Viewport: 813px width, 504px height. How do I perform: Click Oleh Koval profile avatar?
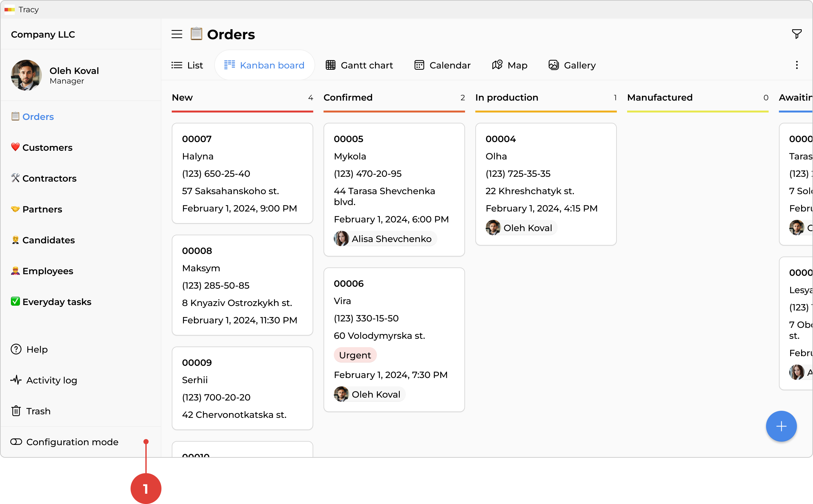pos(26,75)
